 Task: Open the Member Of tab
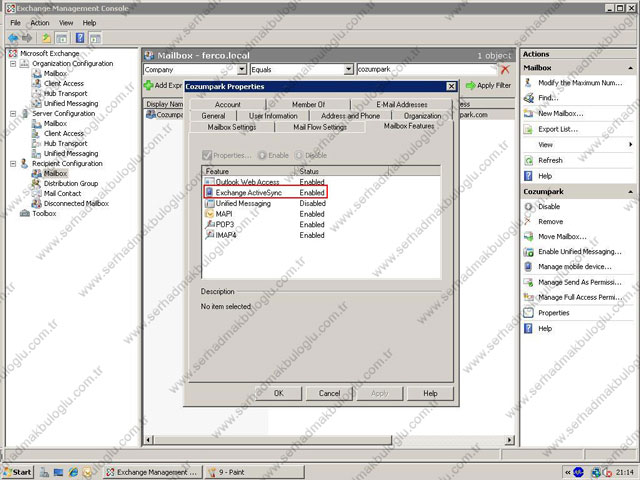click(x=308, y=104)
